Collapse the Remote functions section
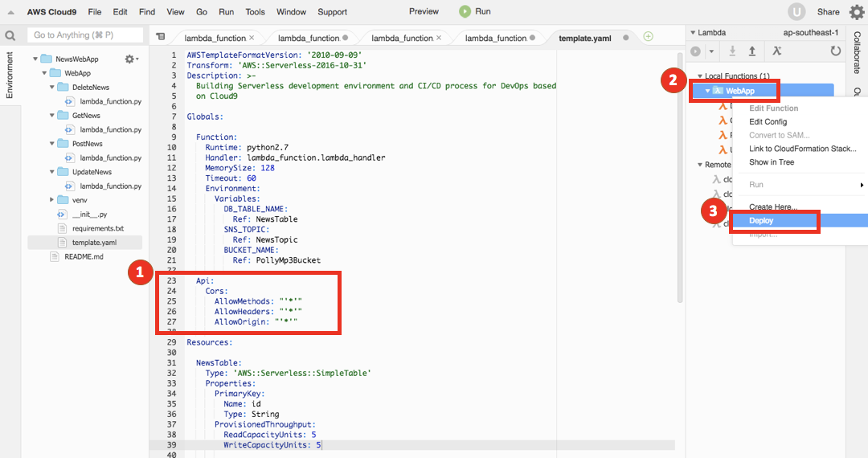868x458 pixels. click(700, 164)
